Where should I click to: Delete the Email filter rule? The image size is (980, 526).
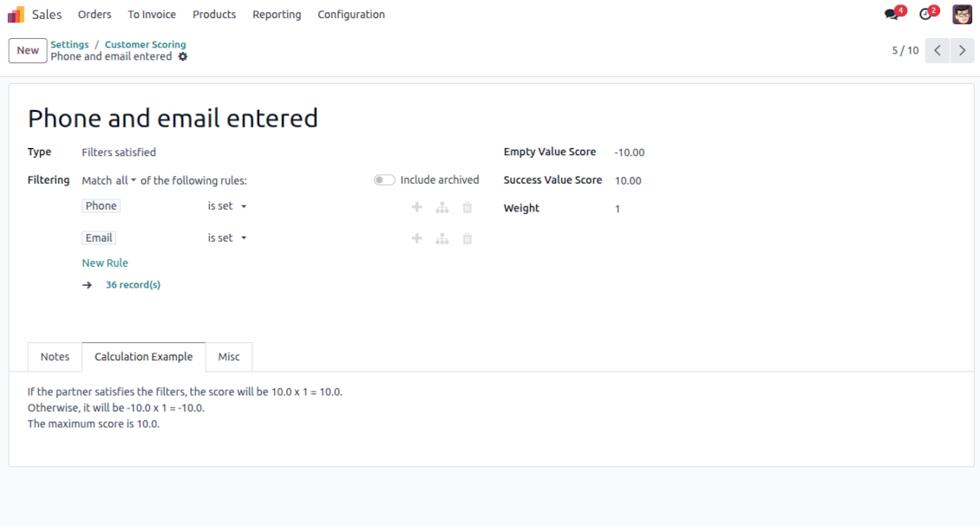[x=467, y=238]
